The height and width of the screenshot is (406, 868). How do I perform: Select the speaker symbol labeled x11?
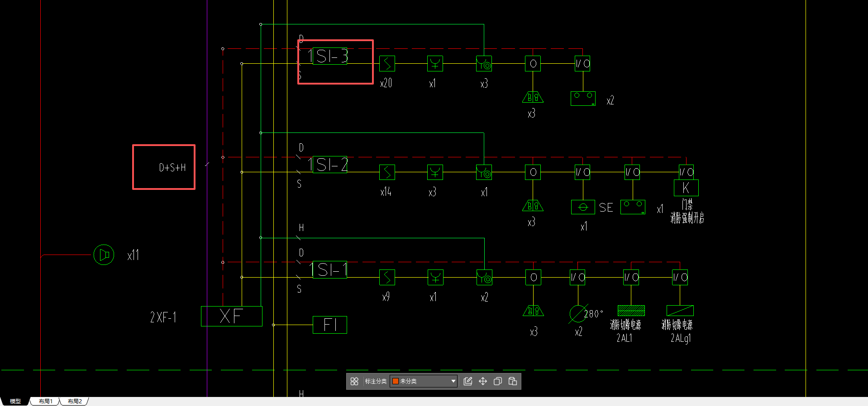104,255
